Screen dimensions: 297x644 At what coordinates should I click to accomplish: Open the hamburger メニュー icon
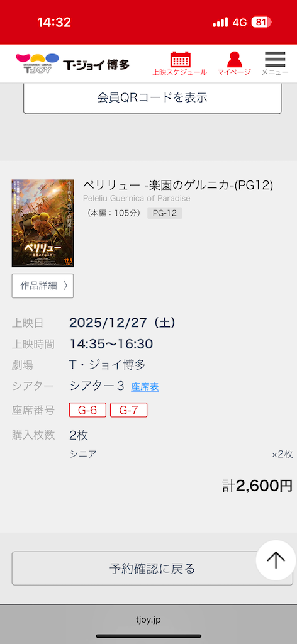coord(275,64)
